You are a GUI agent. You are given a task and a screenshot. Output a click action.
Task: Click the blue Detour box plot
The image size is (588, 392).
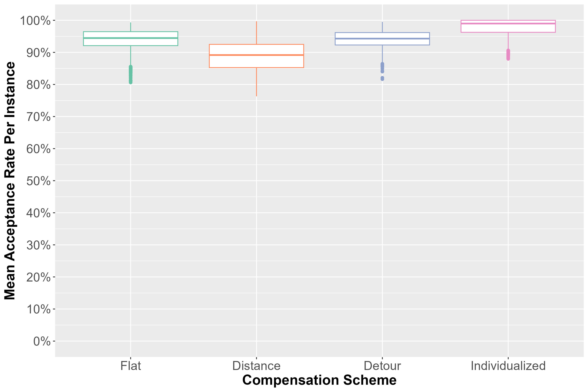pos(382,39)
